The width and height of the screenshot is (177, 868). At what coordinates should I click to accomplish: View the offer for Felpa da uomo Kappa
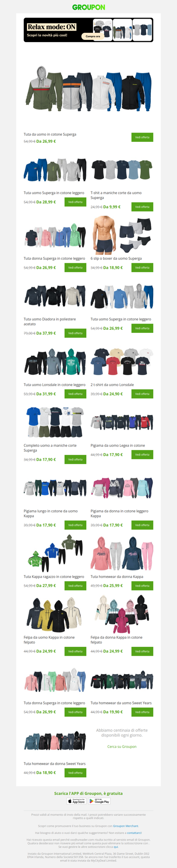click(75, 652)
